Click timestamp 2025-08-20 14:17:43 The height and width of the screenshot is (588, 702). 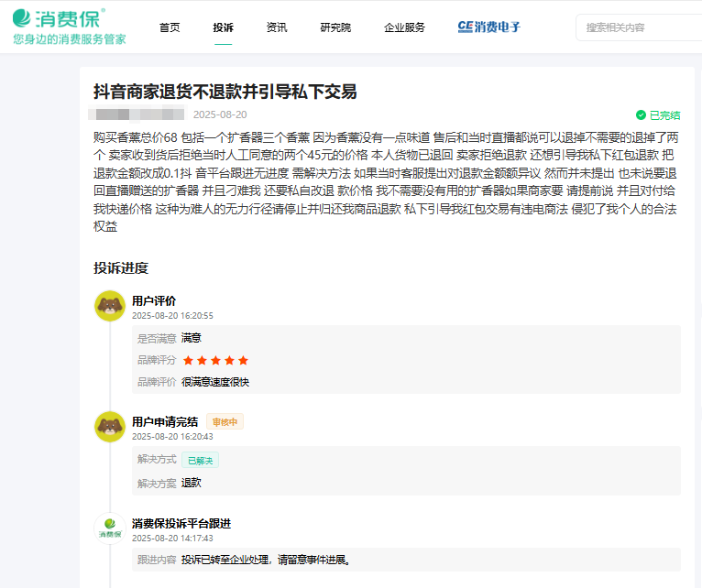(172, 538)
